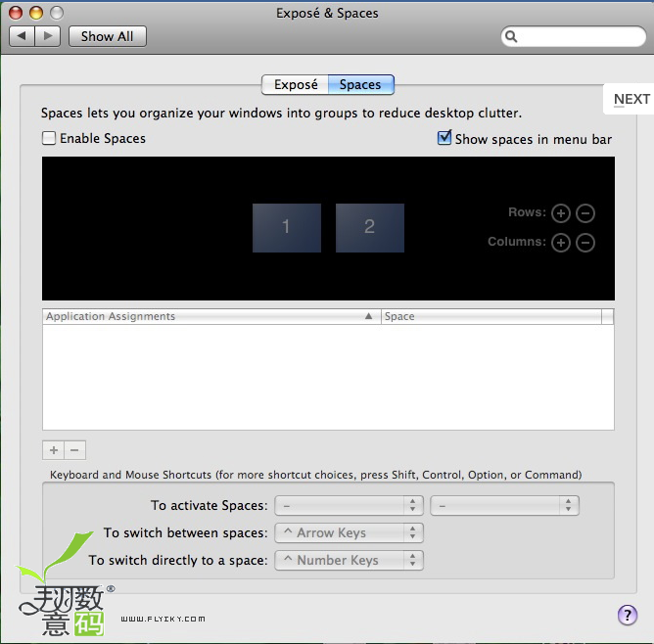Remove an application assignment with minus button

[x=75, y=450]
